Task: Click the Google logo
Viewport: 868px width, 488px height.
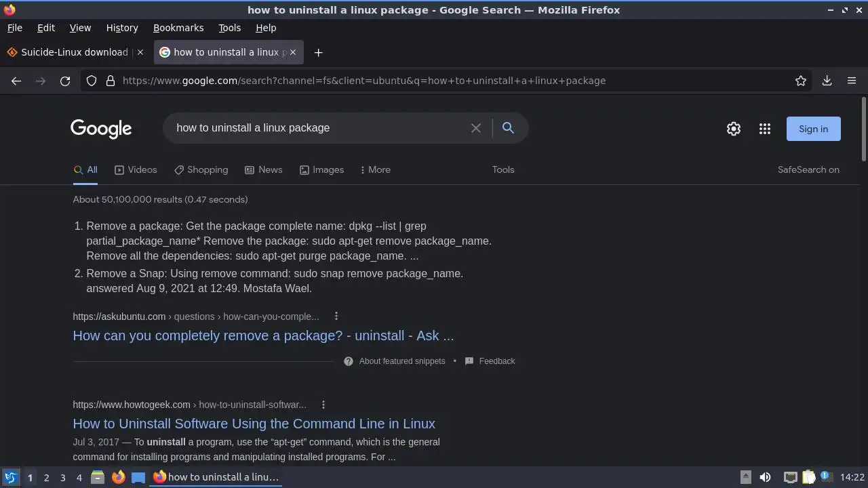Action: point(101,129)
